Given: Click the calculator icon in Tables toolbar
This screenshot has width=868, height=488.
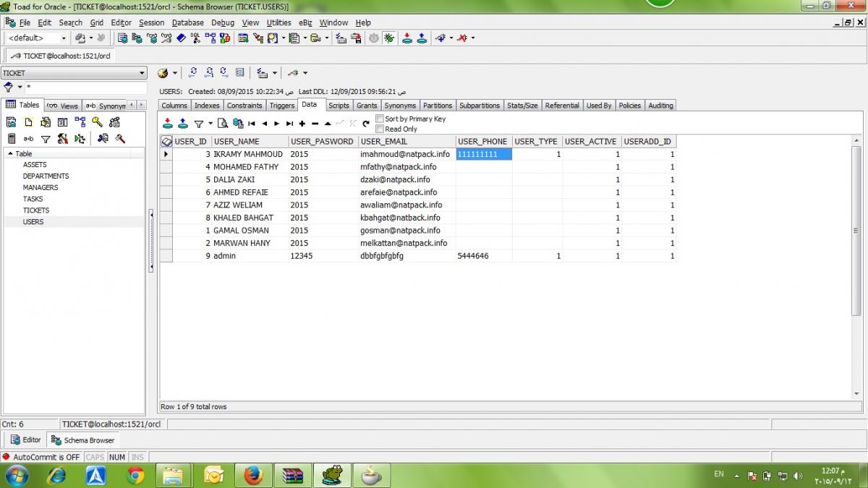Looking at the screenshot, I should pyautogui.click(x=12, y=139).
